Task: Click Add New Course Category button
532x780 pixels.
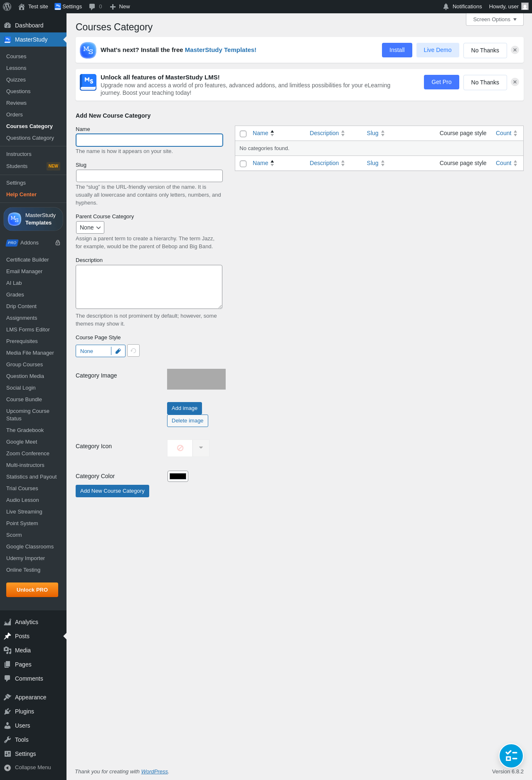Action: tap(112, 491)
